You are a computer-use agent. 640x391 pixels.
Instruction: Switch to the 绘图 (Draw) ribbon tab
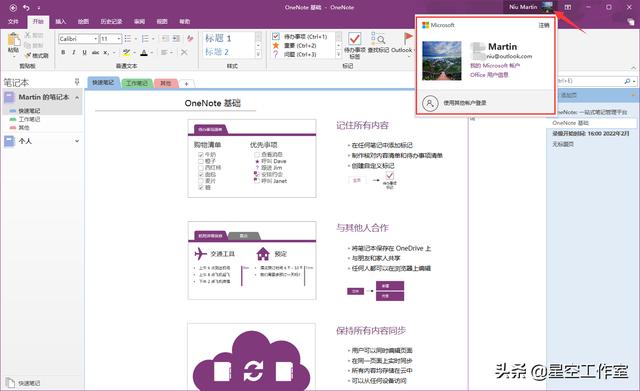(83, 21)
